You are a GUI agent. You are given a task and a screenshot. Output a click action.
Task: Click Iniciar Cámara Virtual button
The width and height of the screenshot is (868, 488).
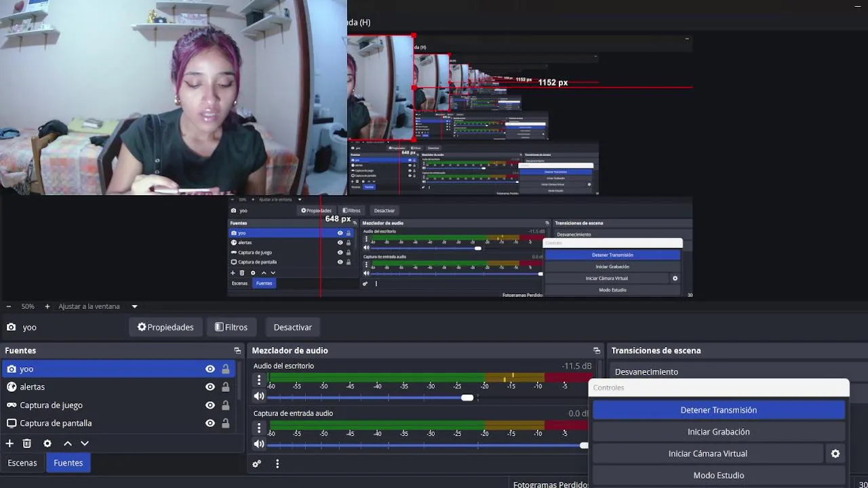pos(708,453)
